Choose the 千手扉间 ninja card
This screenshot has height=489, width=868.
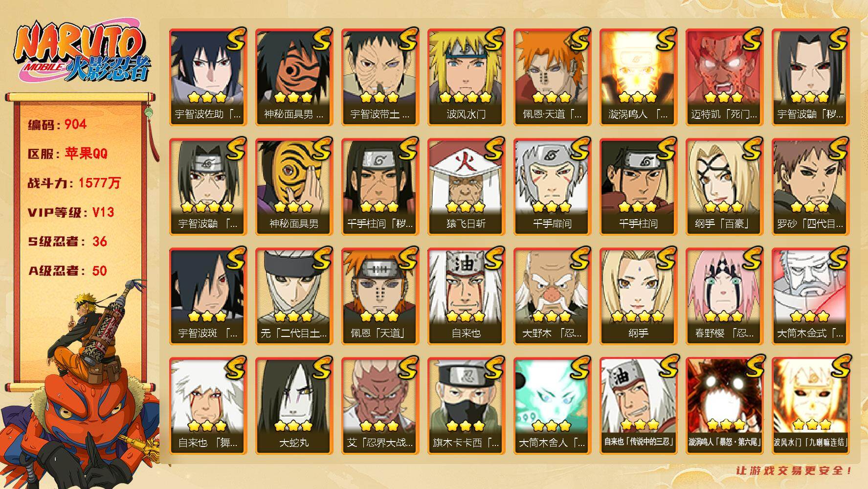(552, 186)
